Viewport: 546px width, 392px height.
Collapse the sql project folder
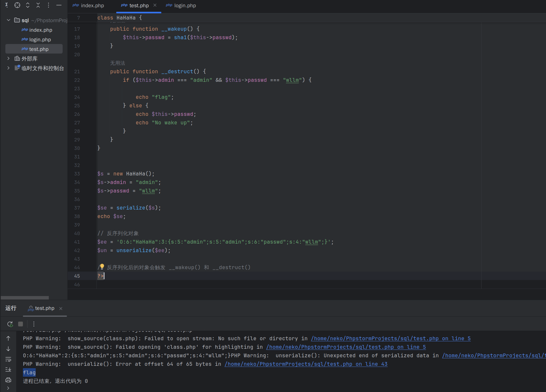click(x=9, y=20)
